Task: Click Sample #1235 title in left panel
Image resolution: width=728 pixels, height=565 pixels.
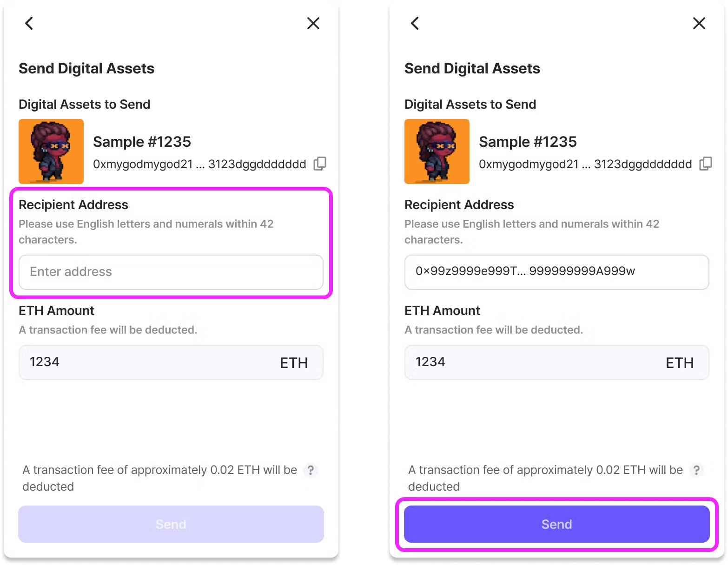Action: click(142, 142)
